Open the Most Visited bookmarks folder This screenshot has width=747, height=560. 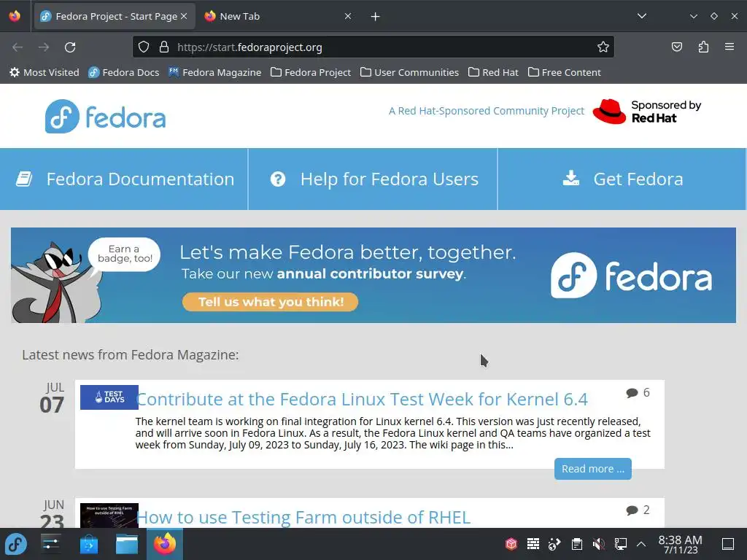point(44,72)
